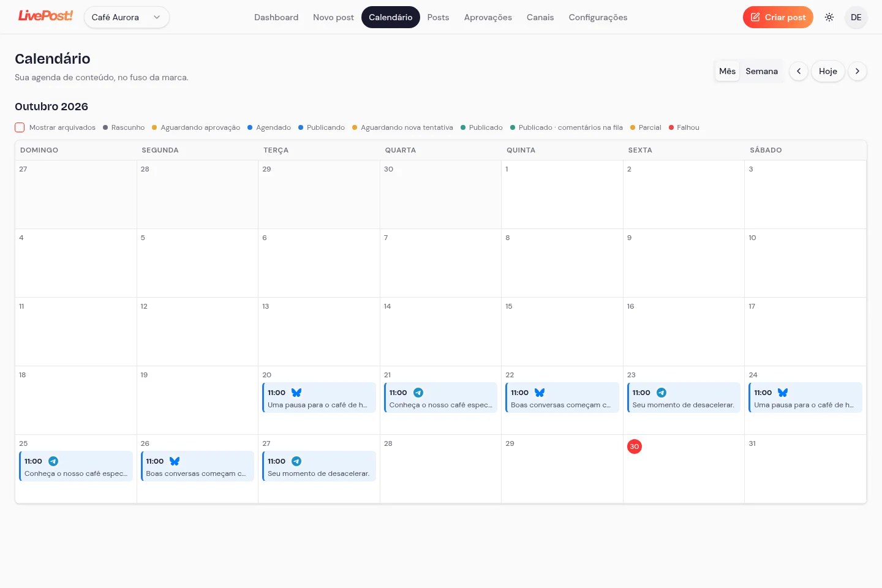Open the Dashboard tab
The image size is (882, 588).
click(x=276, y=17)
